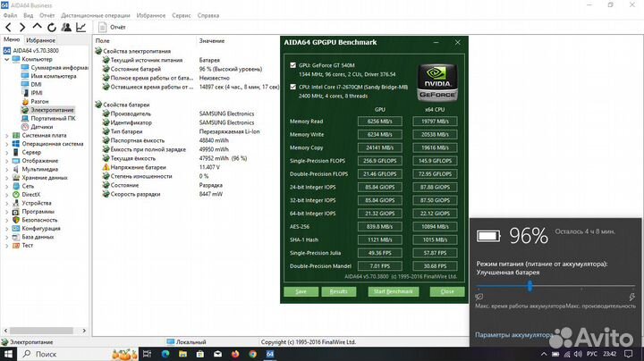Expand the Хранение данных tree node
Viewport: 644px width, 361px height.
pos(6,178)
